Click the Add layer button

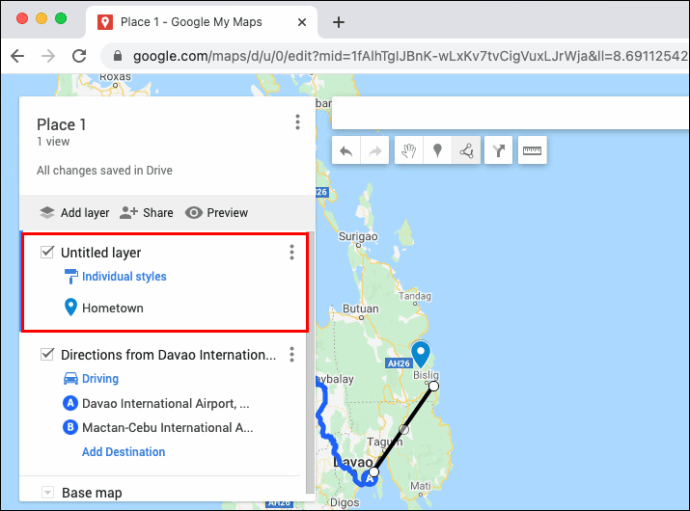74,213
